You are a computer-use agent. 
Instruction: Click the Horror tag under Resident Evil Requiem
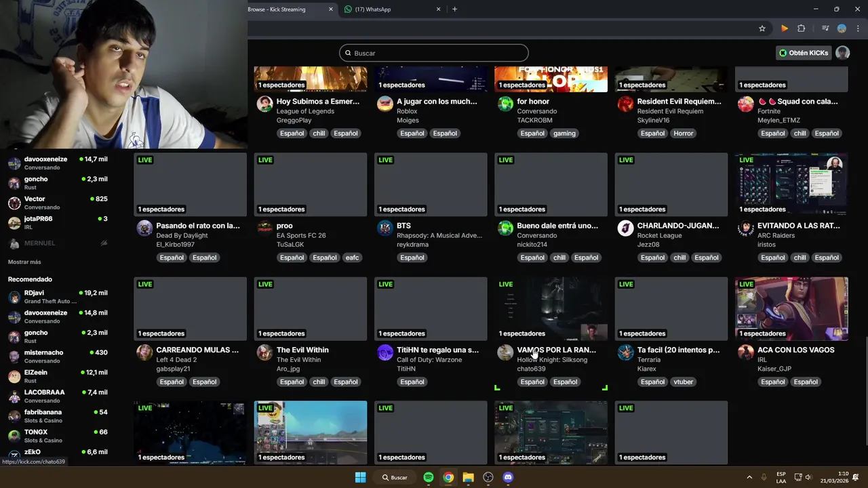[683, 134]
